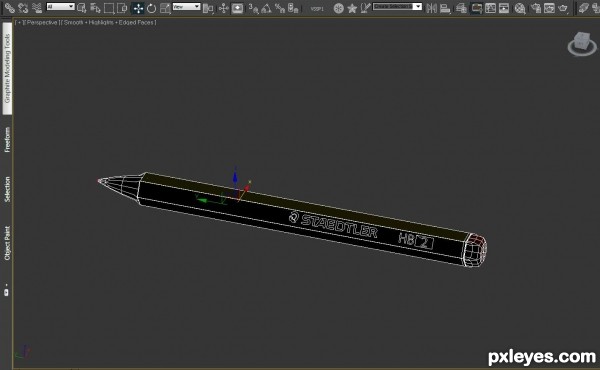Click the wireframed eraser end of pencil

pyautogui.click(x=474, y=250)
